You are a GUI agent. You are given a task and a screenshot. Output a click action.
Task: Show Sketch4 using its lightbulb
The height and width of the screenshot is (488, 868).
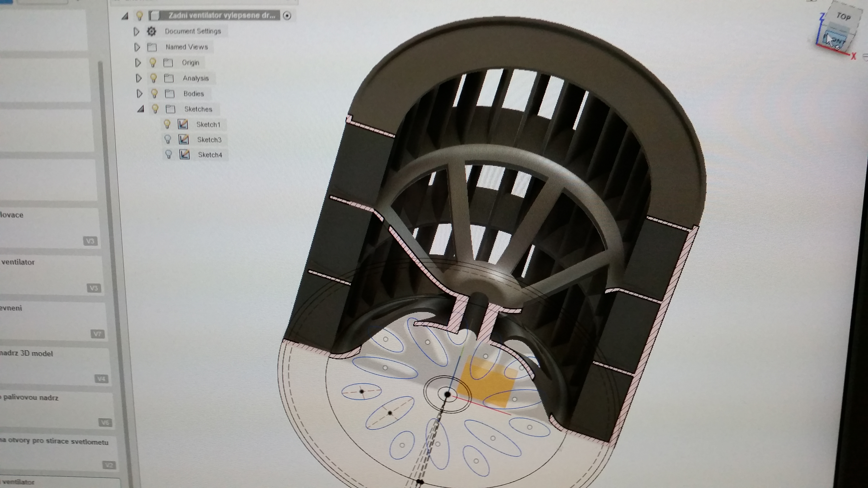pyautogui.click(x=168, y=155)
